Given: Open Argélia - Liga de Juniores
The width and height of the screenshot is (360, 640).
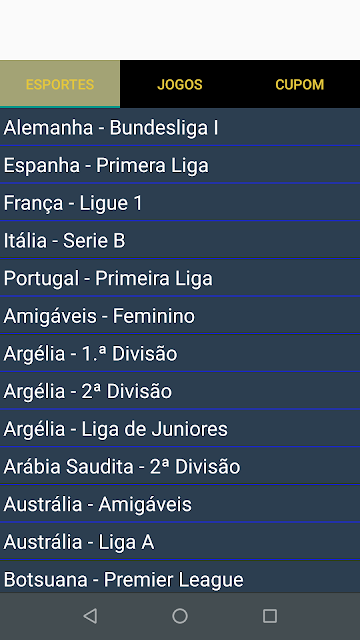Looking at the screenshot, I should click(180, 429).
